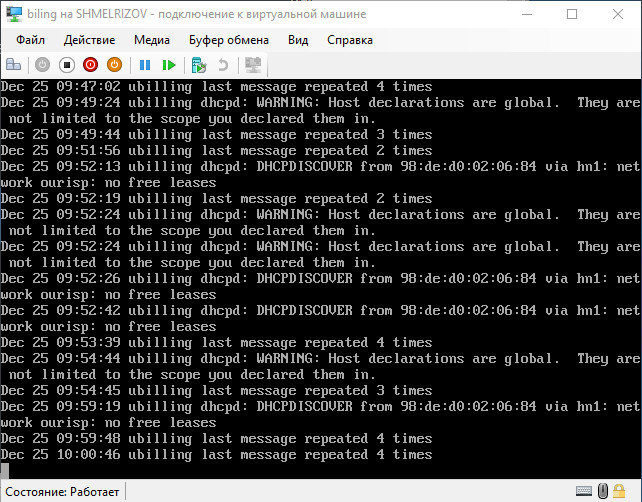Open the Вид menu
Image resolution: width=642 pixels, height=502 pixels.
pos(298,40)
